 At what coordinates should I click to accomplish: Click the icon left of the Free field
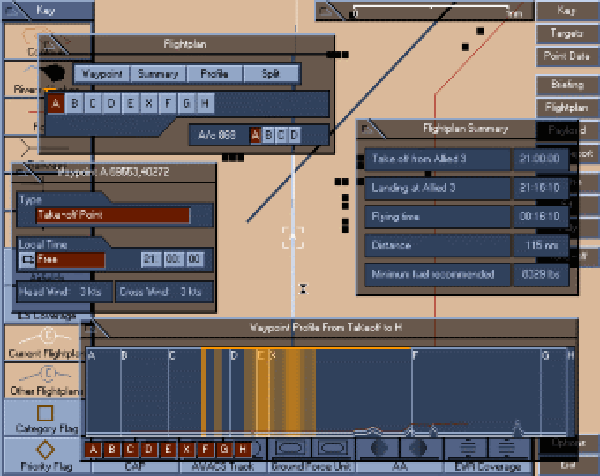(27, 260)
